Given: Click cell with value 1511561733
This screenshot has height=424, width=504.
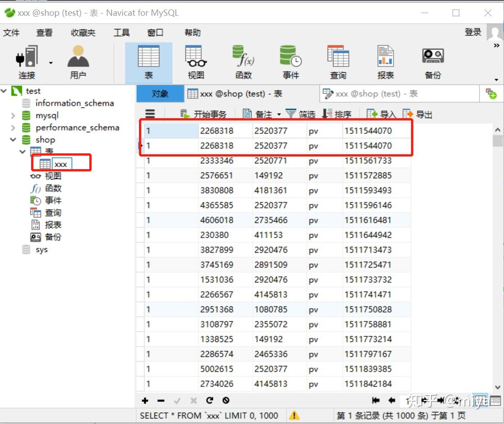Looking at the screenshot, I should [376, 160].
